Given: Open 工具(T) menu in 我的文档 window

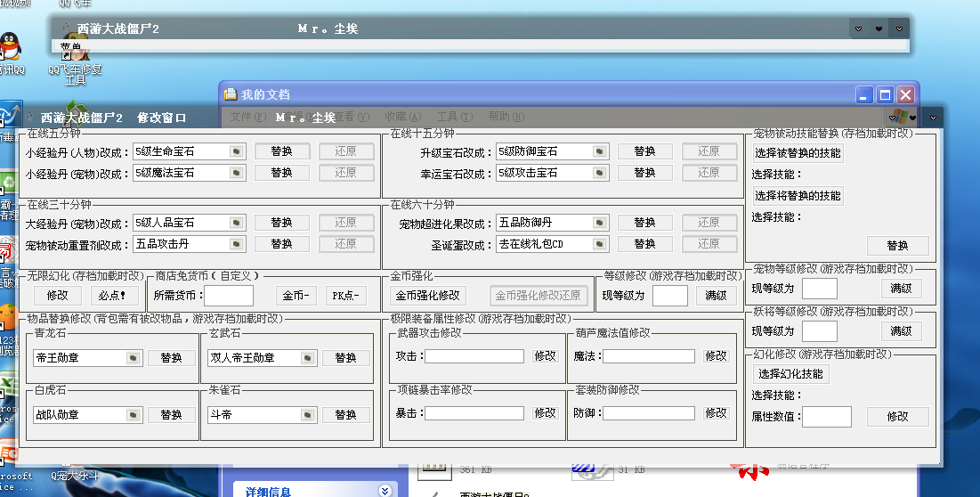Looking at the screenshot, I should [x=454, y=117].
